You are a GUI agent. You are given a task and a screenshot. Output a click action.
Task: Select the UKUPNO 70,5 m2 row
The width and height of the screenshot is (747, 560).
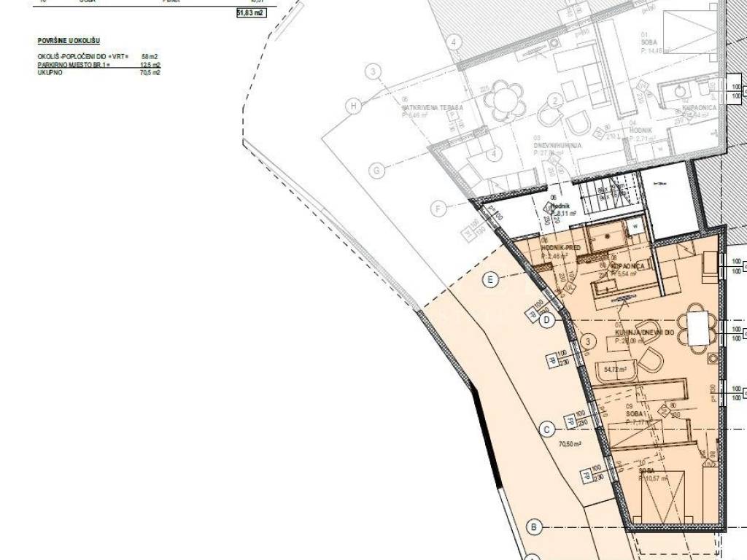click(98, 73)
